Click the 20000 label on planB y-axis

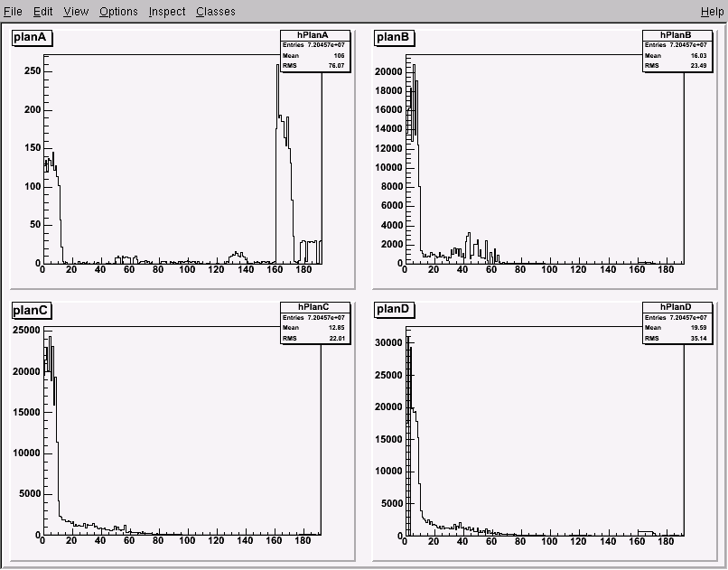coord(388,71)
